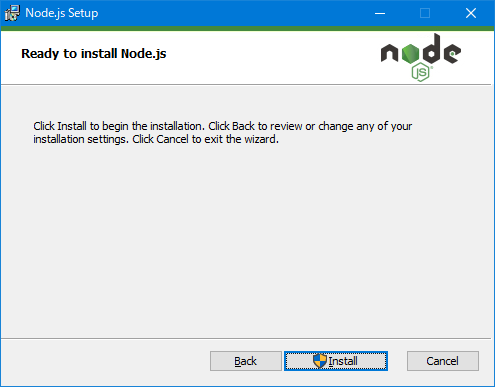Click the installation settings second text line
The width and height of the screenshot is (495, 387).
pos(156,139)
